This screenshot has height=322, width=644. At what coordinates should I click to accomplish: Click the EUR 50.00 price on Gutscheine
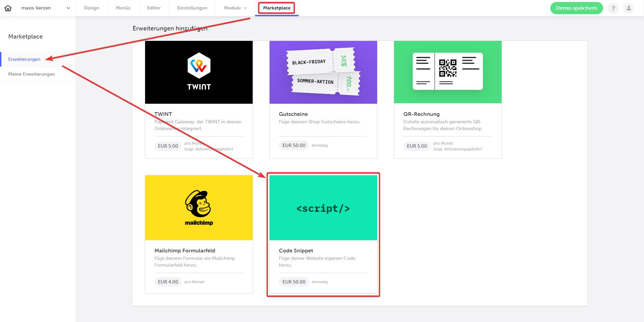point(294,145)
